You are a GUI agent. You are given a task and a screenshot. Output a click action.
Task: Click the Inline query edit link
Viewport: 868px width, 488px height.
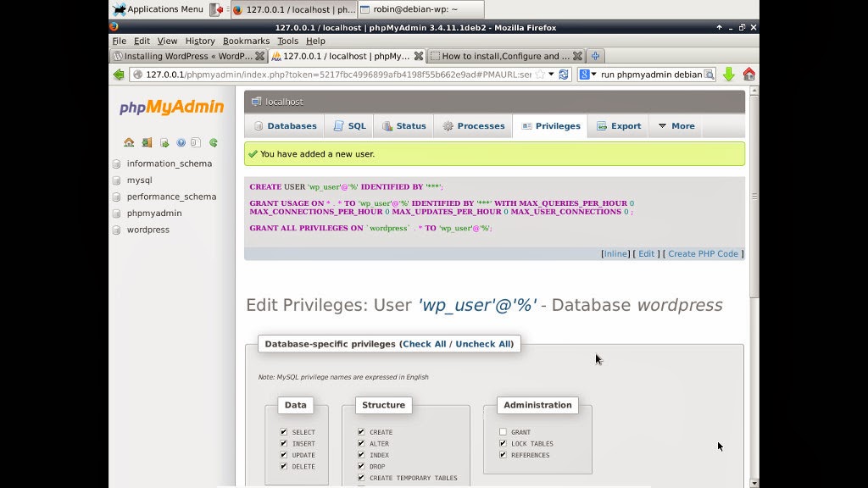click(615, 254)
